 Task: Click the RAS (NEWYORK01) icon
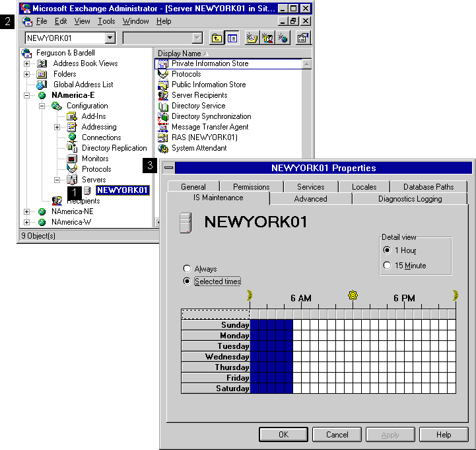(163, 137)
